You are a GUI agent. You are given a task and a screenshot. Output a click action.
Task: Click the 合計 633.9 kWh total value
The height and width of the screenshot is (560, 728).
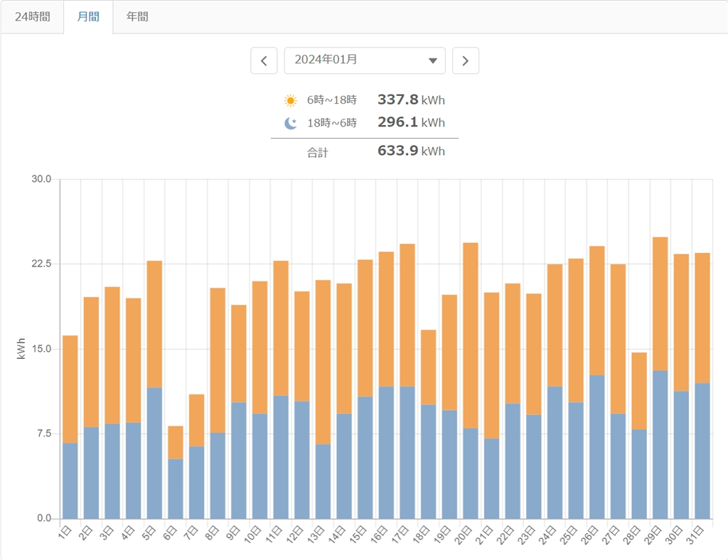(x=410, y=151)
